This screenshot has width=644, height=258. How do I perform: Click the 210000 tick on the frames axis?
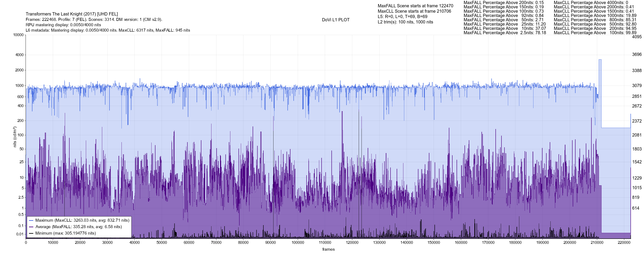coord(597,243)
